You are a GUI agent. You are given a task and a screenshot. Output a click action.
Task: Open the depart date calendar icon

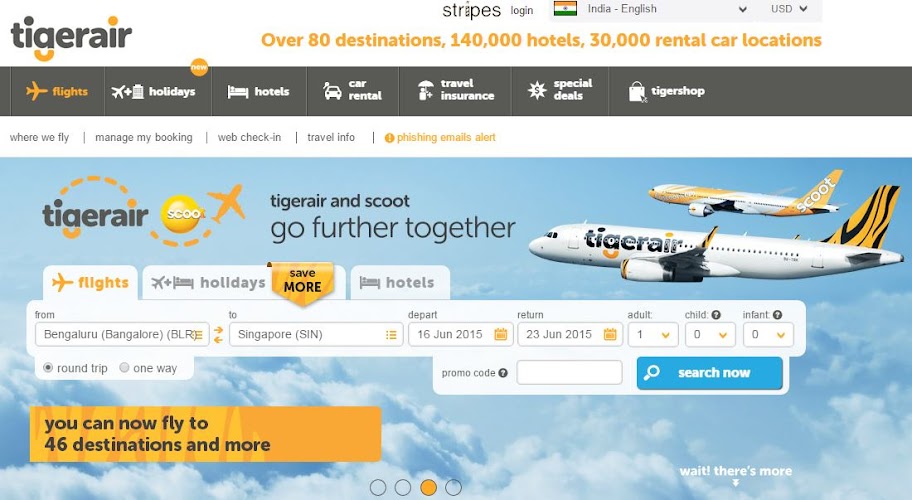click(x=501, y=334)
